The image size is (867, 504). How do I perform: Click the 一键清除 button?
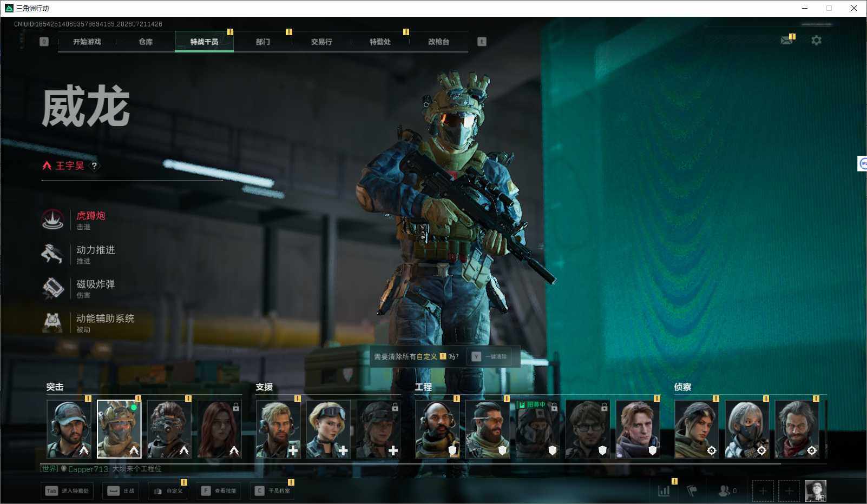(x=490, y=356)
